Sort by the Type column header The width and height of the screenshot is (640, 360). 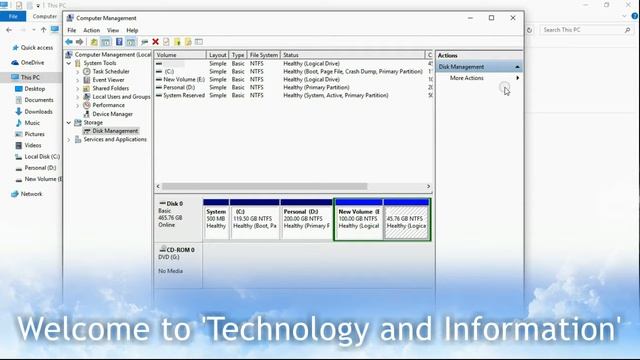[x=238, y=55]
